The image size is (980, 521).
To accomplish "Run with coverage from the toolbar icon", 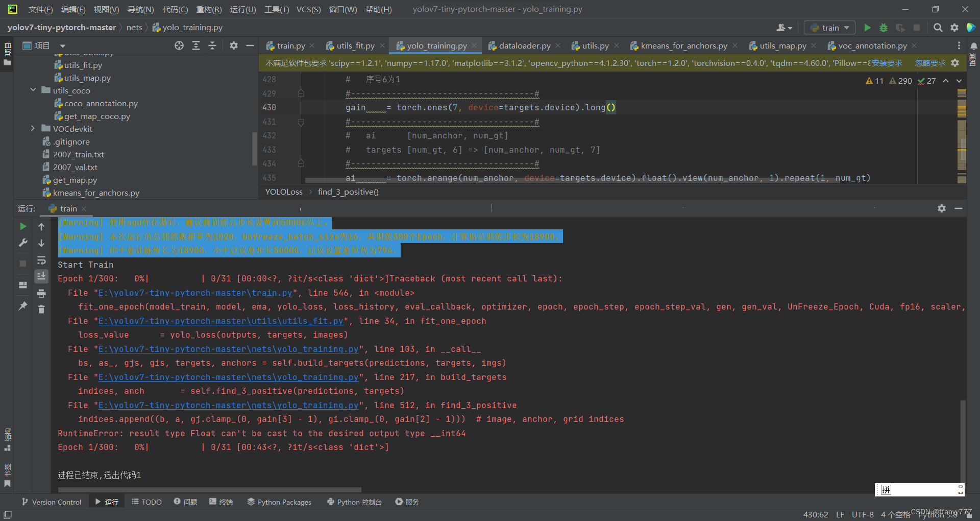I will point(900,28).
